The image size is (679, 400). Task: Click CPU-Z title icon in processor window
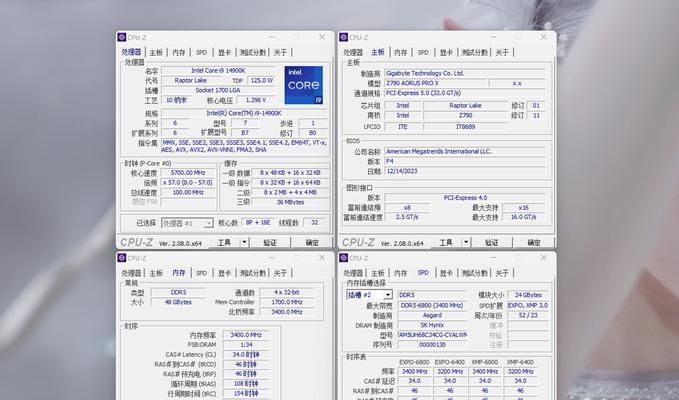(122, 37)
